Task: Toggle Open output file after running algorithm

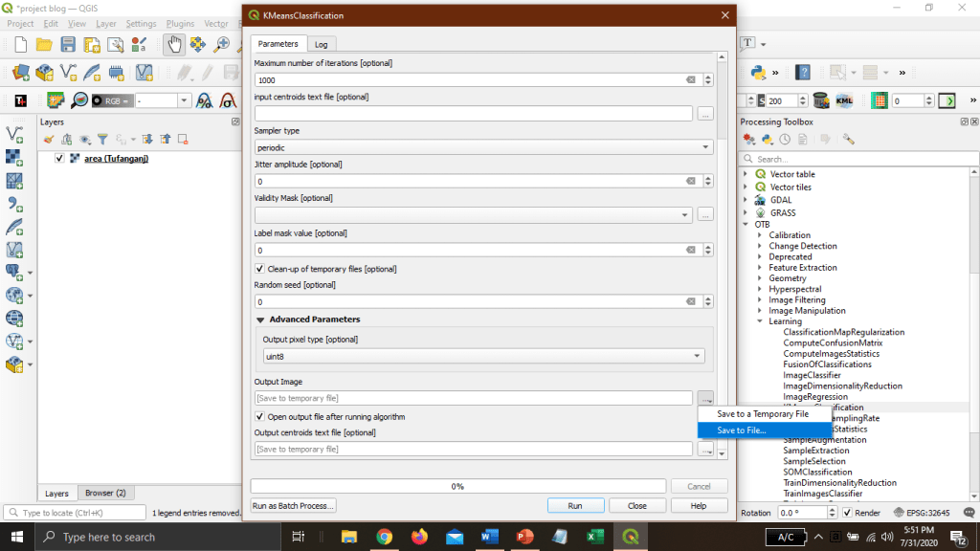Action: pos(260,417)
